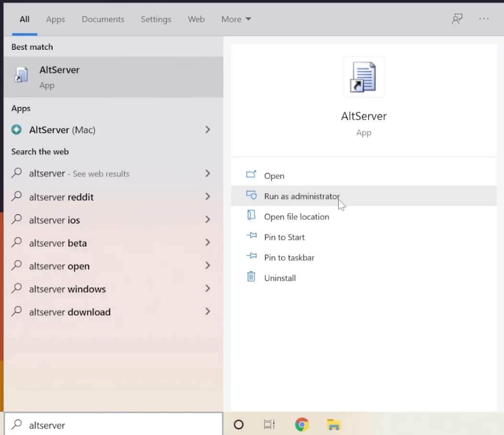Select Open file location
The image size is (504, 435).
pyautogui.click(x=296, y=217)
